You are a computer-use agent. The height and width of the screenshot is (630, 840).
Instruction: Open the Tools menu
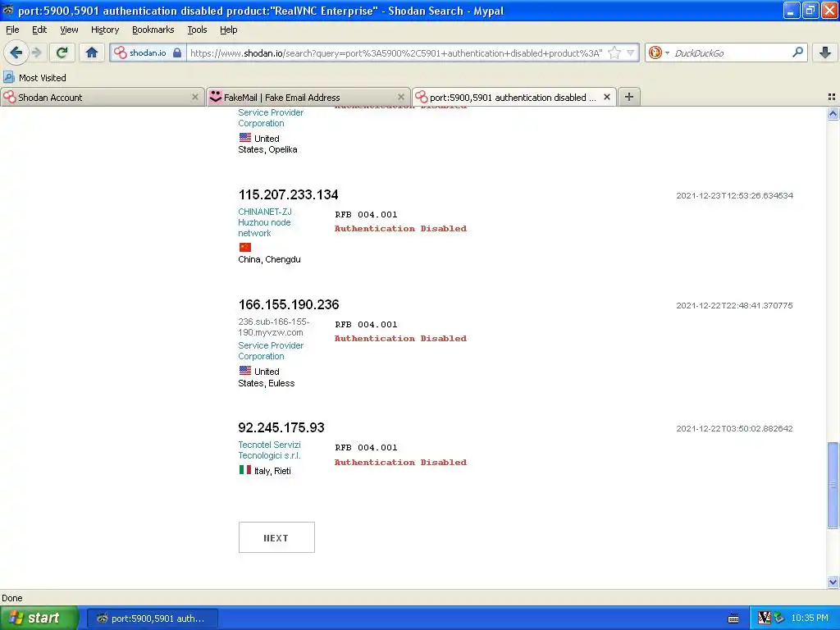[197, 30]
